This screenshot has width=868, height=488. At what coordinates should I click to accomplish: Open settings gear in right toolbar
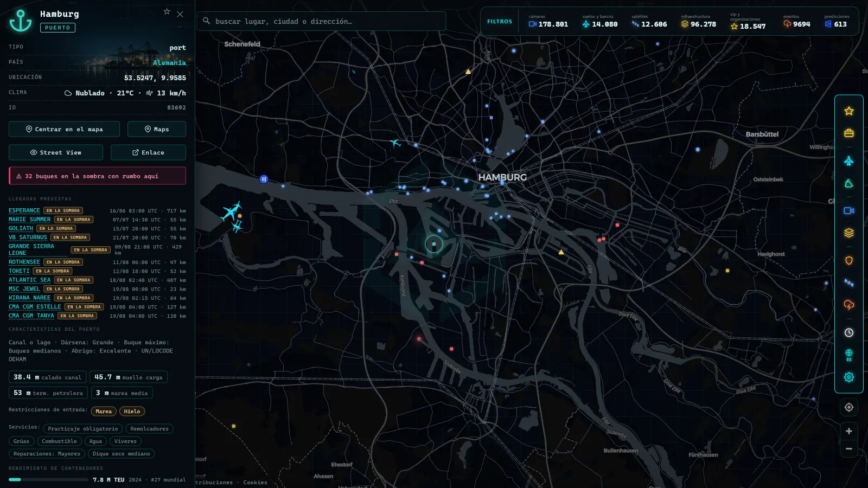849,377
